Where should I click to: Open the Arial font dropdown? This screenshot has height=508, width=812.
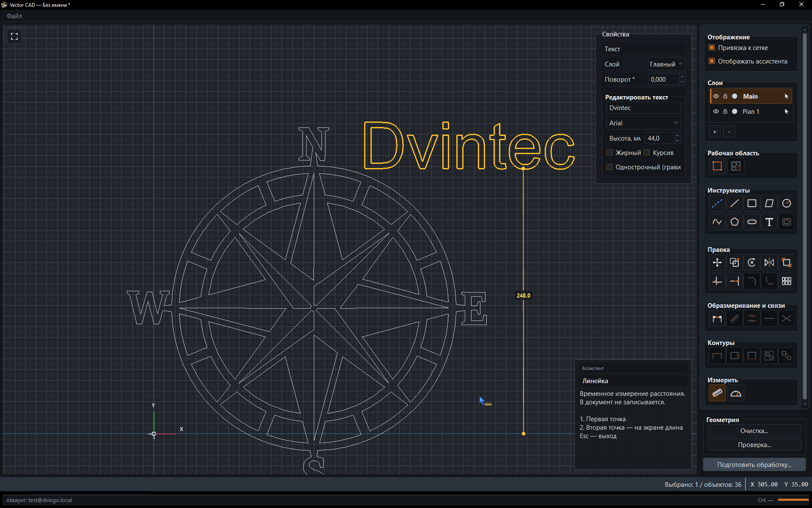coord(643,123)
